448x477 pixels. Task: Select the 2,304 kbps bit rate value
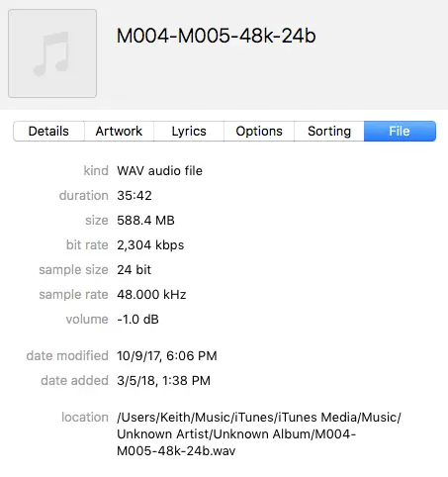[x=150, y=245]
